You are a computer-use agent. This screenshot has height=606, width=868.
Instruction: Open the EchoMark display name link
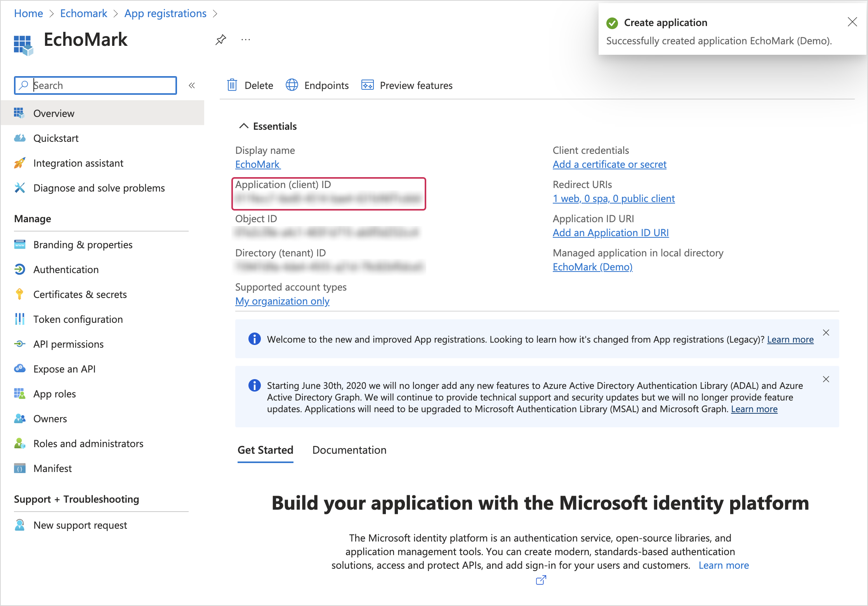pos(258,164)
